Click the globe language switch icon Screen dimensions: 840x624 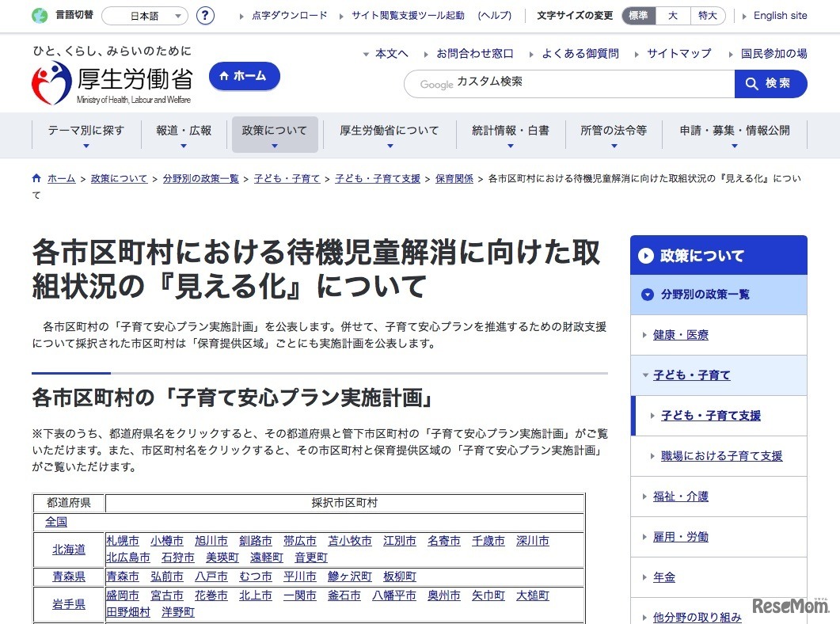pyautogui.click(x=39, y=15)
